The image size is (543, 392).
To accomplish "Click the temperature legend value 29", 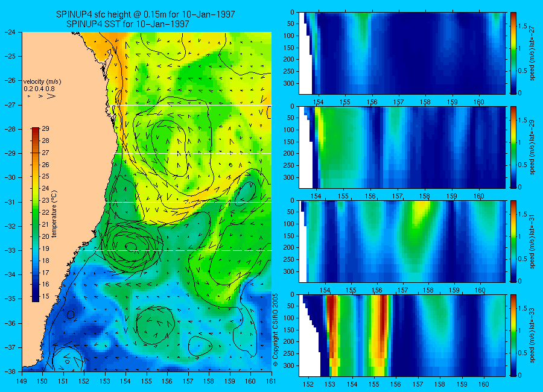I will 45,128.
